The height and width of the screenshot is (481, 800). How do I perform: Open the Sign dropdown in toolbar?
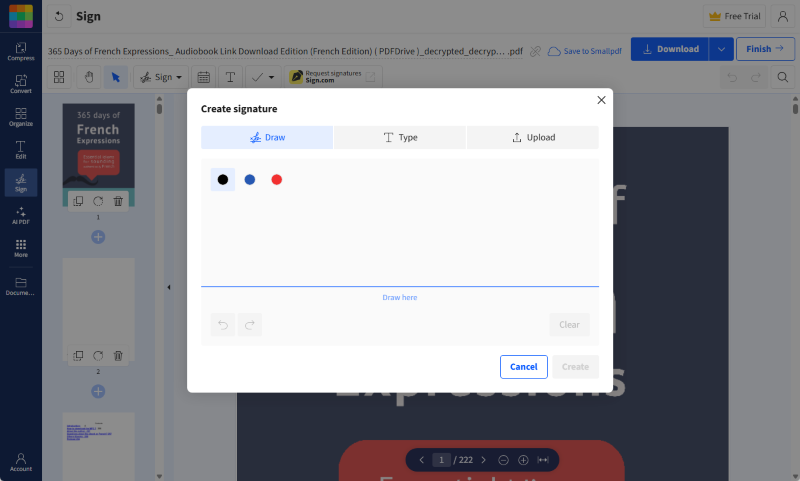click(161, 77)
